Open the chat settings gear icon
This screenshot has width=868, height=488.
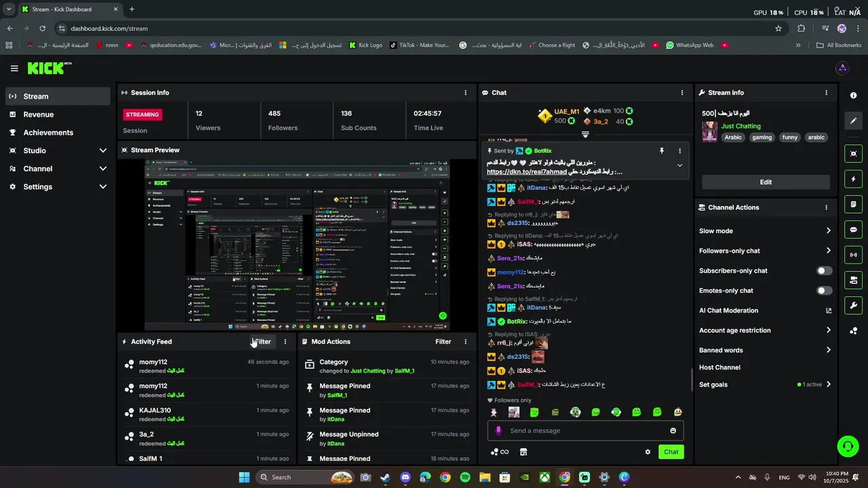[x=648, y=452]
